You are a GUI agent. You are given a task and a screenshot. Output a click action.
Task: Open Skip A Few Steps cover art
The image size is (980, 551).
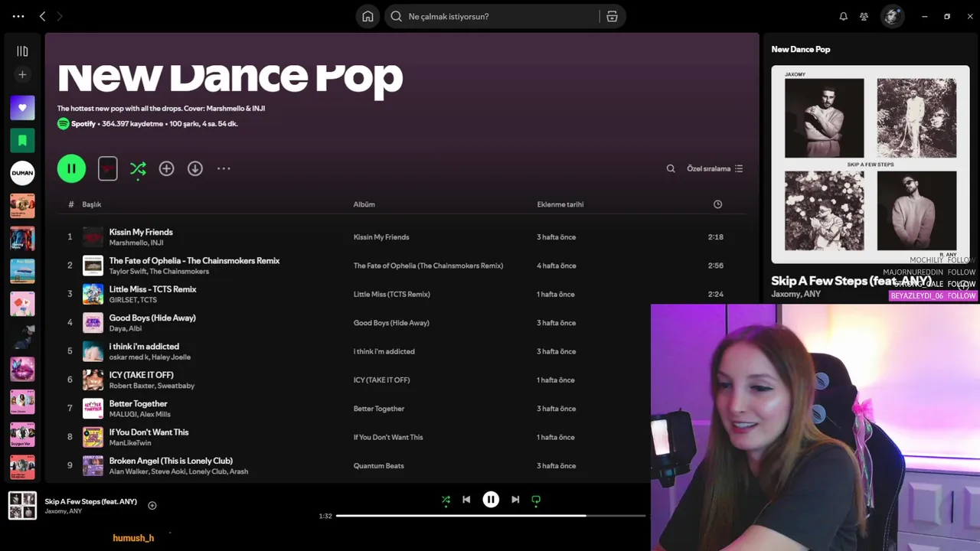(871, 165)
